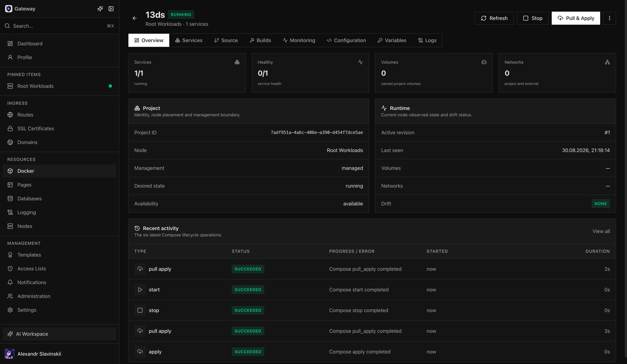Open View all recent activity

[601, 231]
